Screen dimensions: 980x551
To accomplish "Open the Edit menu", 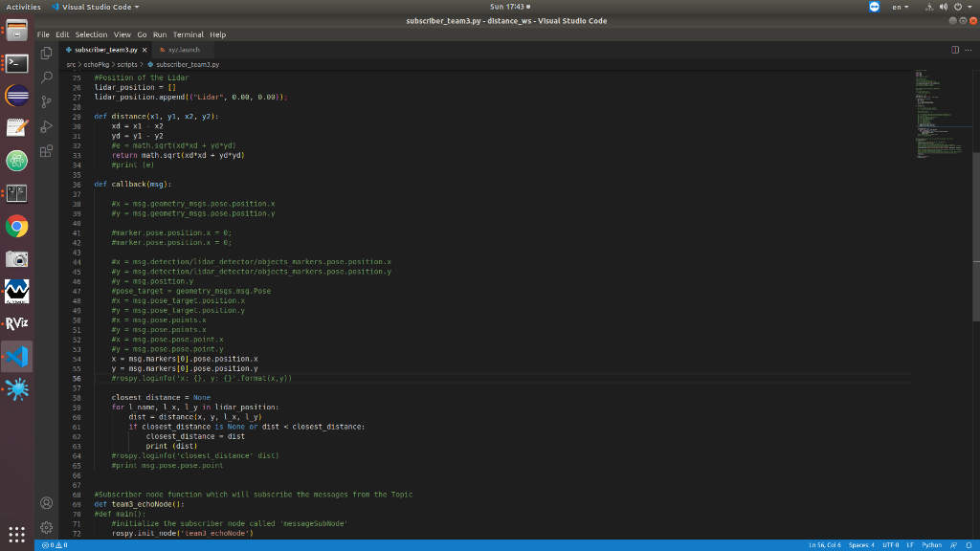I will pyautogui.click(x=62, y=35).
